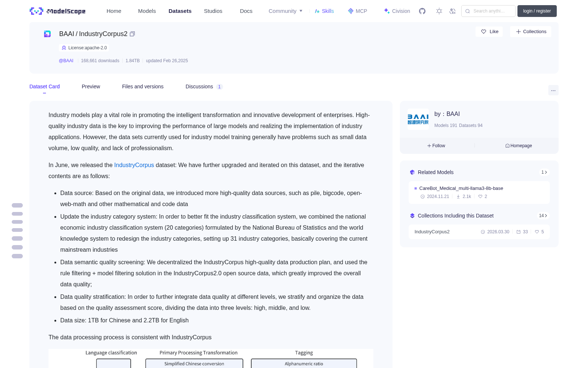Open the Docs navigation item

(x=246, y=11)
